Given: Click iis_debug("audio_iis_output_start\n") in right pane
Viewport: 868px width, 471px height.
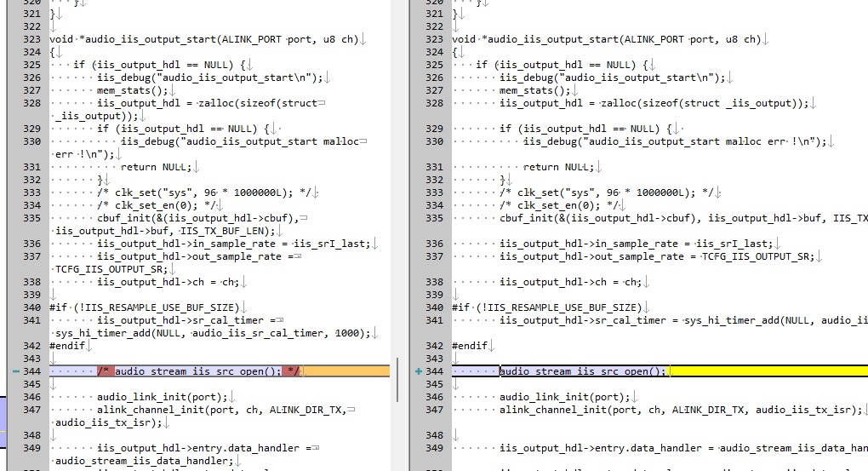Looking at the screenshot, I should pyautogui.click(x=613, y=78).
